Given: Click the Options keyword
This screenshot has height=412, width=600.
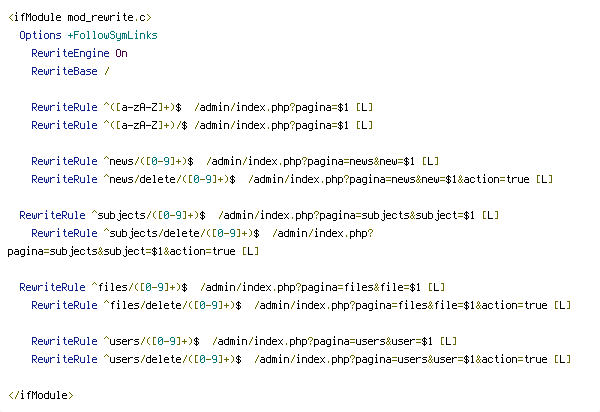Looking at the screenshot, I should [40, 35].
